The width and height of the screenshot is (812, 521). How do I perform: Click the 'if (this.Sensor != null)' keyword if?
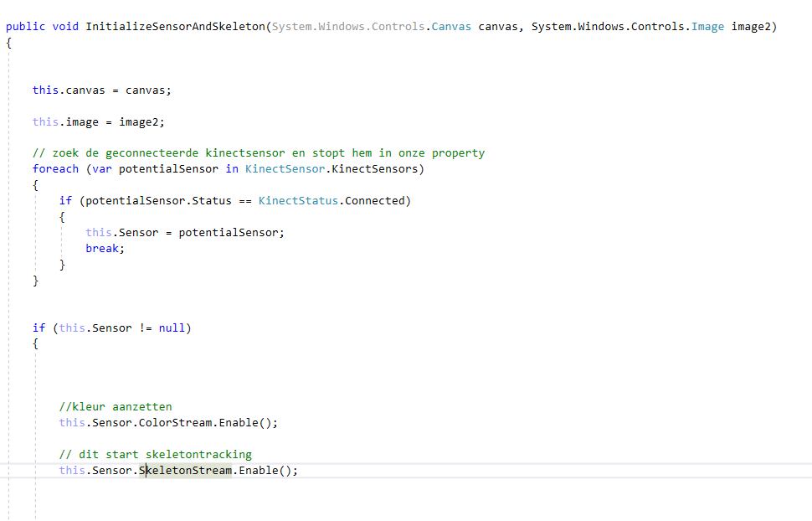[x=39, y=328]
